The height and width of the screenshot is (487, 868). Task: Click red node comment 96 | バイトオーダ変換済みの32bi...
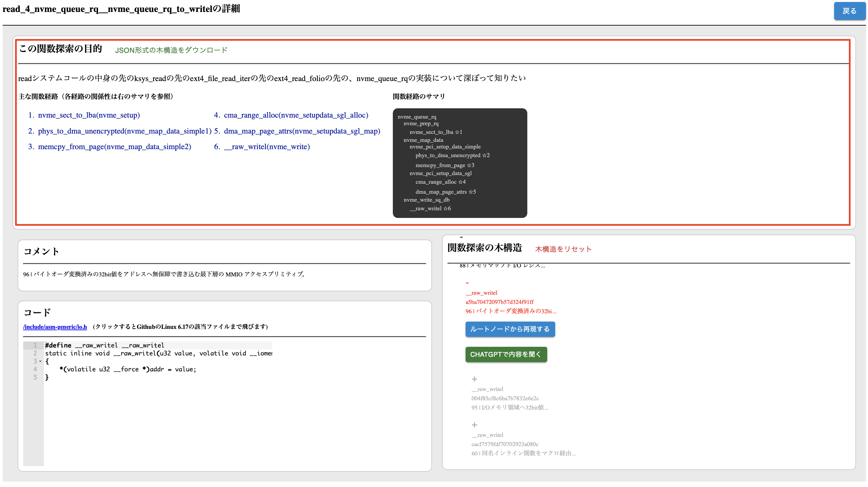511,311
